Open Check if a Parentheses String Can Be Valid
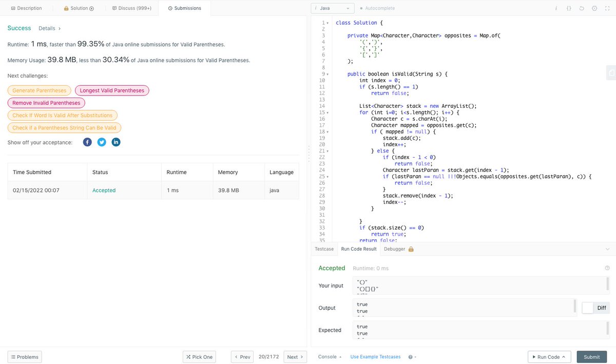This screenshot has width=616, height=364. tap(64, 128)
